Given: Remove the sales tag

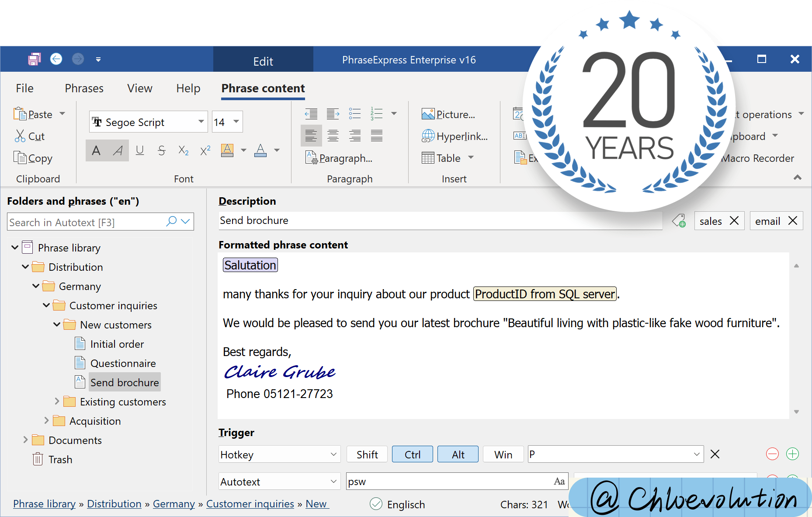Looking at the screenshot, I should [x=734, y=220].
